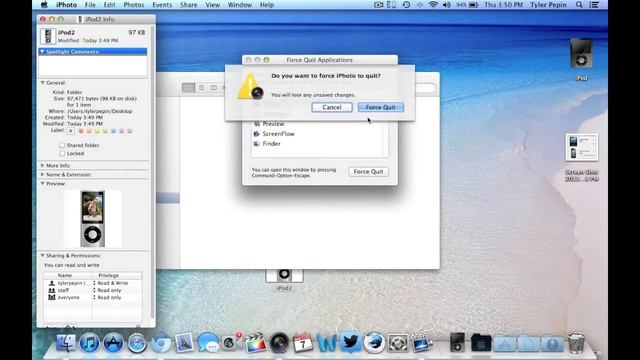The height and width of the screenshot is (360, 640).
Task: Select the iPod icon on the desktop
Action: coord(581,53)
